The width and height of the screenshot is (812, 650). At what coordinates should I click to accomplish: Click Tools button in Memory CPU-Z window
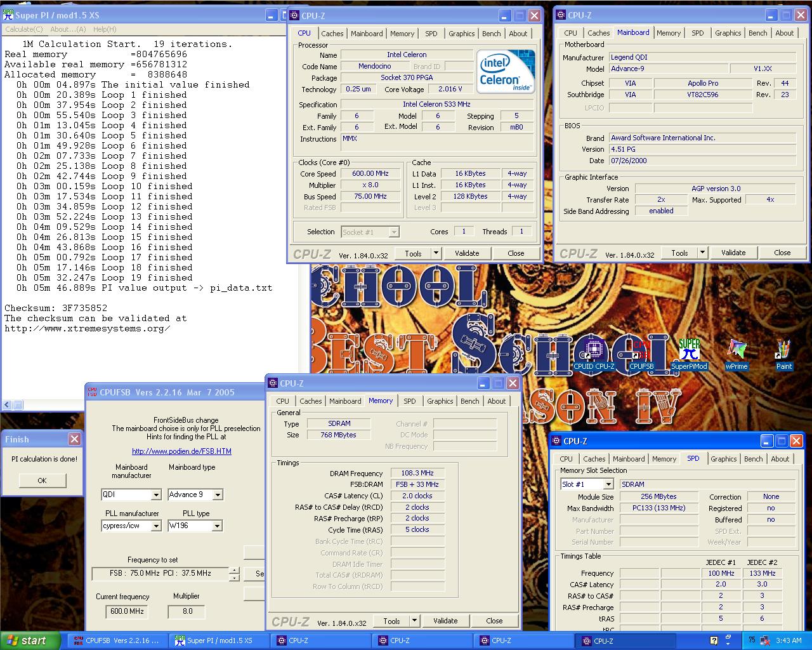(391, 621)
